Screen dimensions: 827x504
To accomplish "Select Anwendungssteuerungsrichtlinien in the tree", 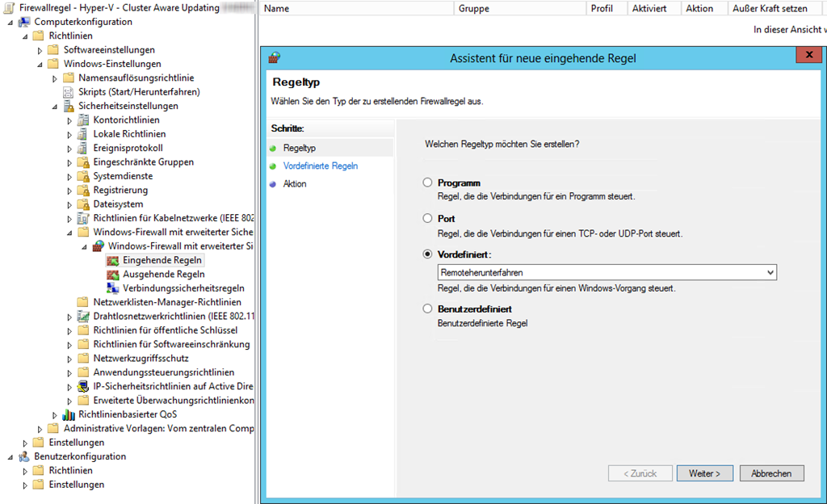I will point(163,372).
